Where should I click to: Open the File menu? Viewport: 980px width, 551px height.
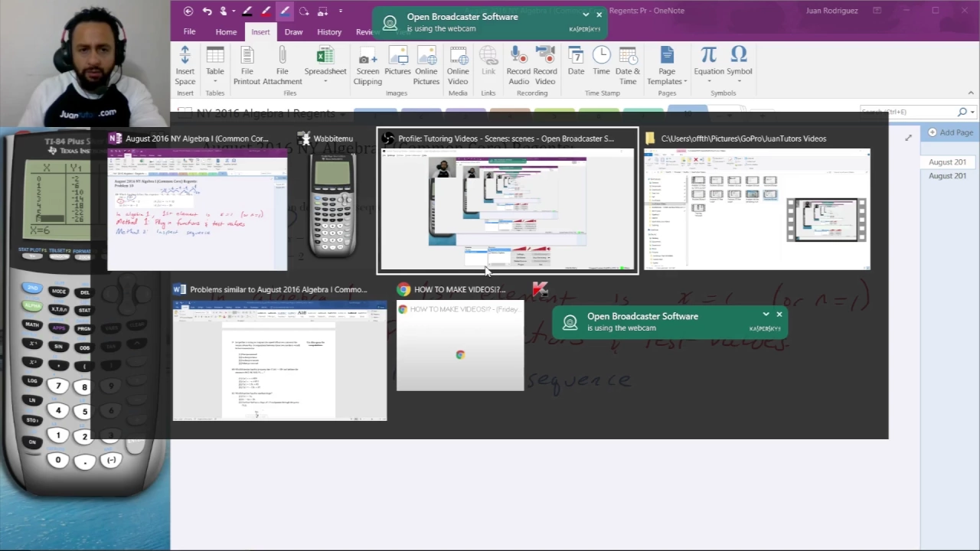189,31
